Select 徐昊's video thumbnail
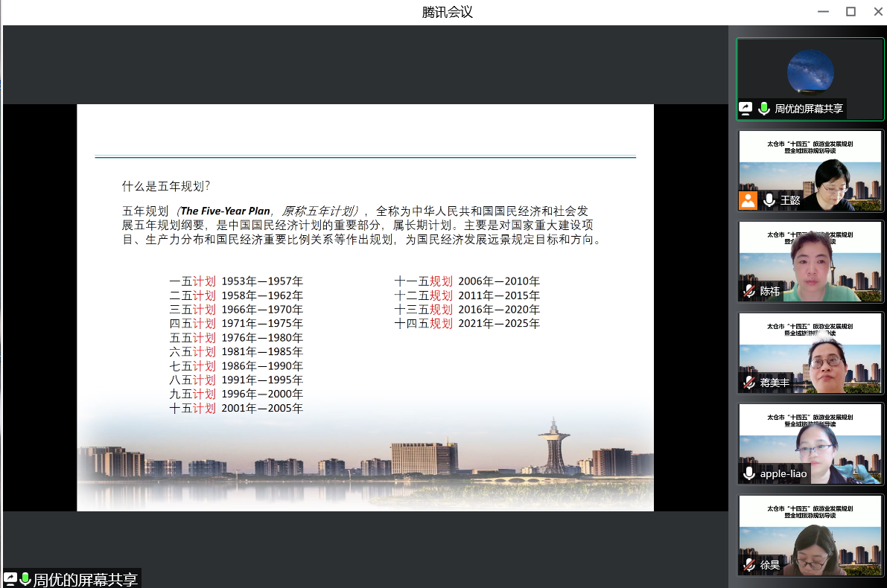The image size is (887, 588). [810, 534]
